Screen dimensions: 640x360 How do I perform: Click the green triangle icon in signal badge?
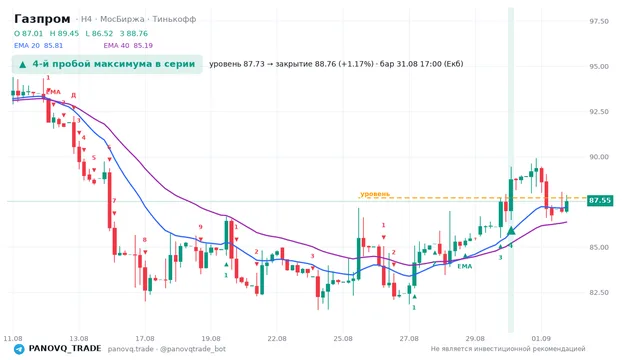[23, 64]
